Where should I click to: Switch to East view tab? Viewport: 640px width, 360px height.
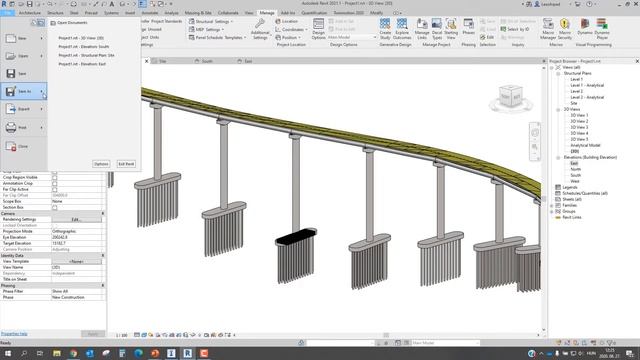click(x=248, y=61)
